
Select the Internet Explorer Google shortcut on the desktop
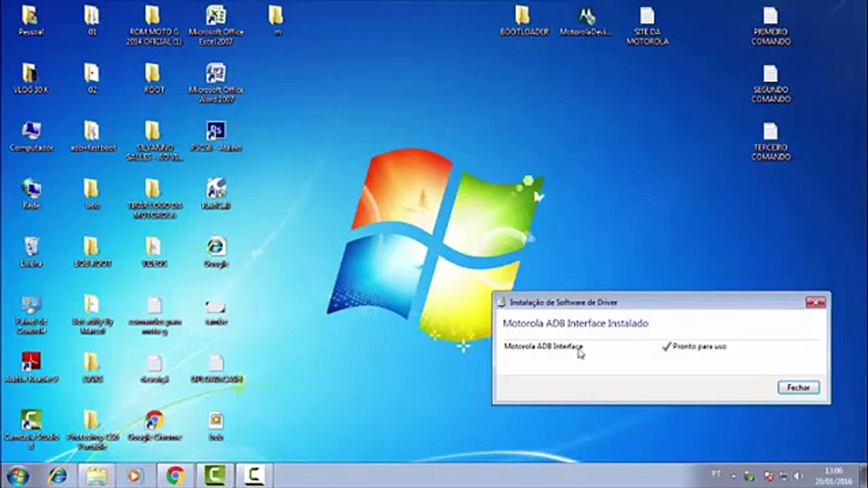[216, 252]
